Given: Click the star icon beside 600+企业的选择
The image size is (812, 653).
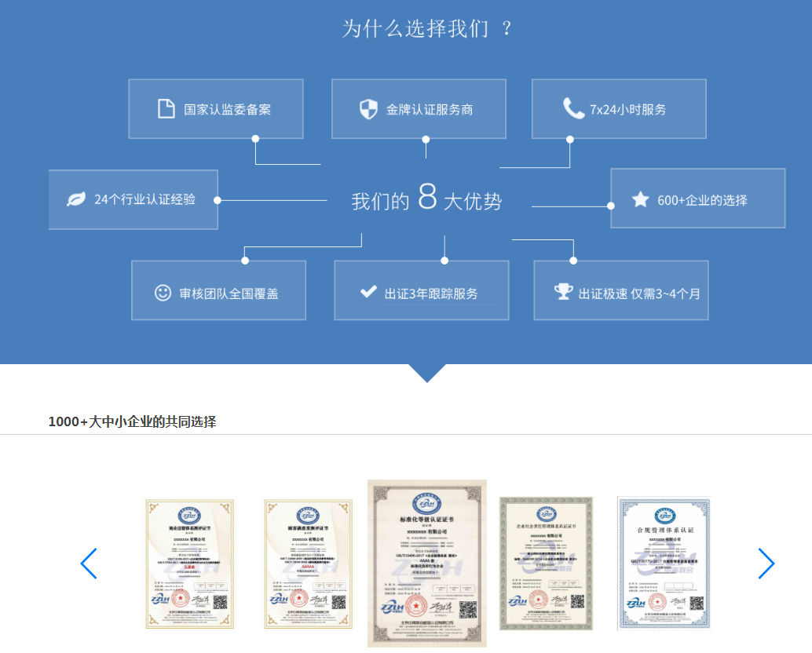Looking at the screenshot, I should [640, 199].
